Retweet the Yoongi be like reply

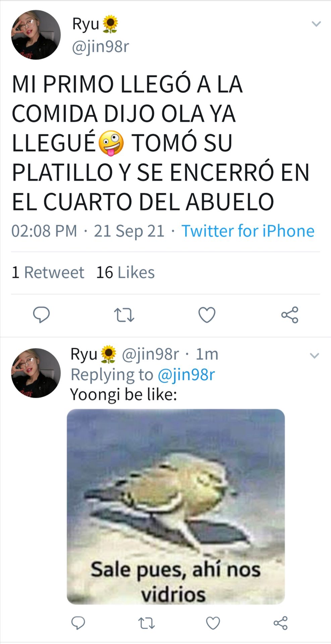(x=147, y=623)
